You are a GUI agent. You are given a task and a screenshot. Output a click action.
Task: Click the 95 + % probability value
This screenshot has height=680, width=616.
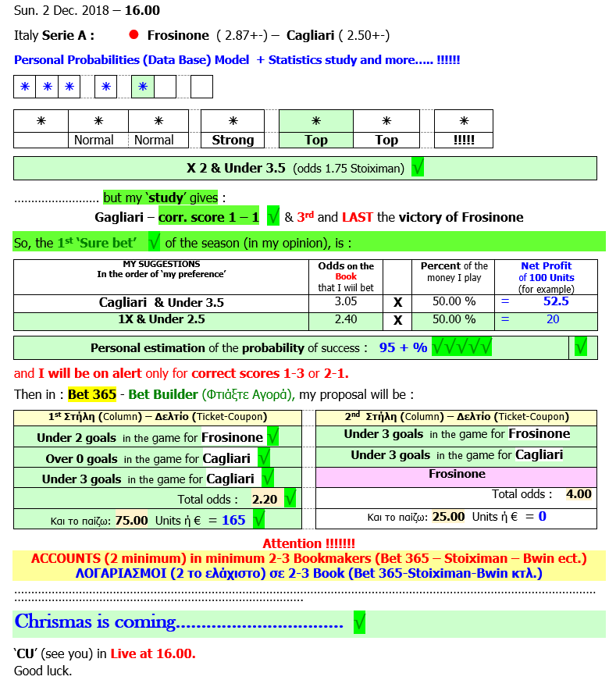[403, 347]
